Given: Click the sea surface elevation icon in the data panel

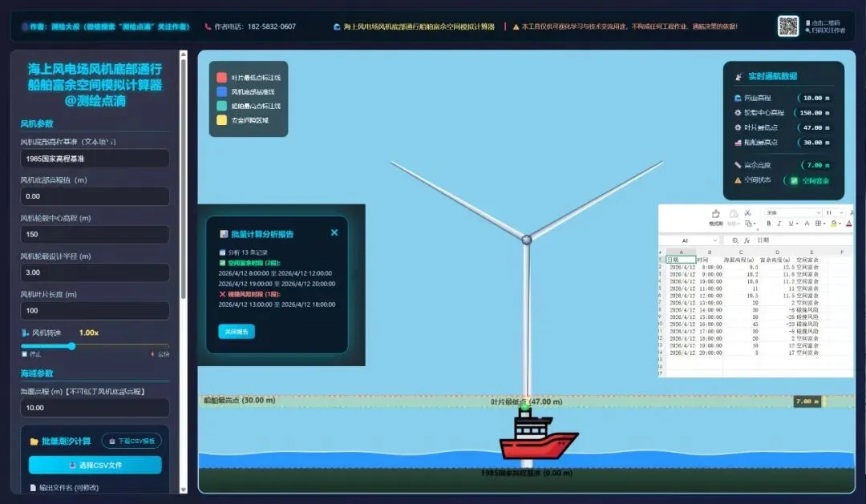Looking at the screenshot, I should [738, 98].
